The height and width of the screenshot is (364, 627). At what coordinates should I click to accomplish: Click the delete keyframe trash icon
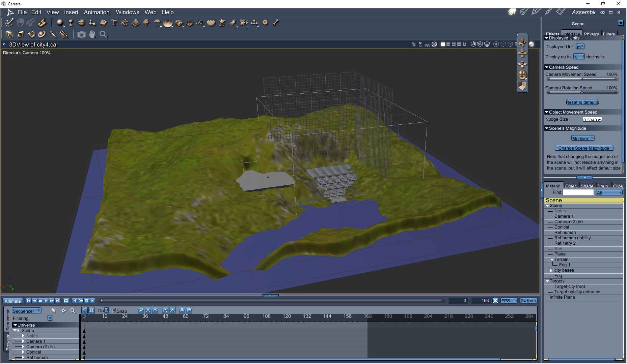point(86,301)
